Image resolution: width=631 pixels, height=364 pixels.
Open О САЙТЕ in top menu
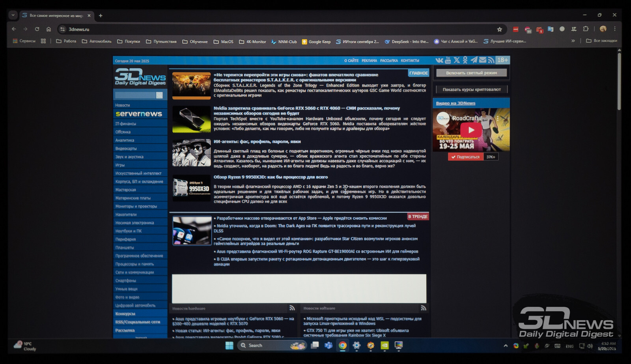[351, 61]
